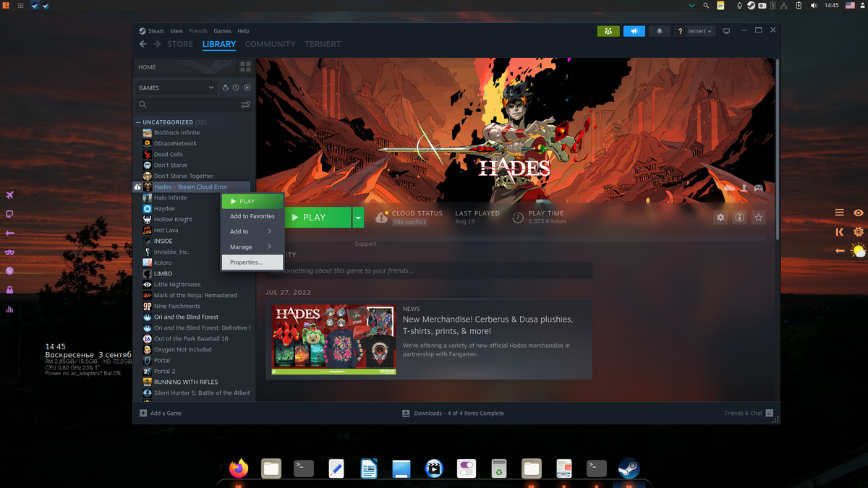The height and width of the screenshot is (488, 868).
Task: Click the big green PLAY button
Action: (317, 217)
